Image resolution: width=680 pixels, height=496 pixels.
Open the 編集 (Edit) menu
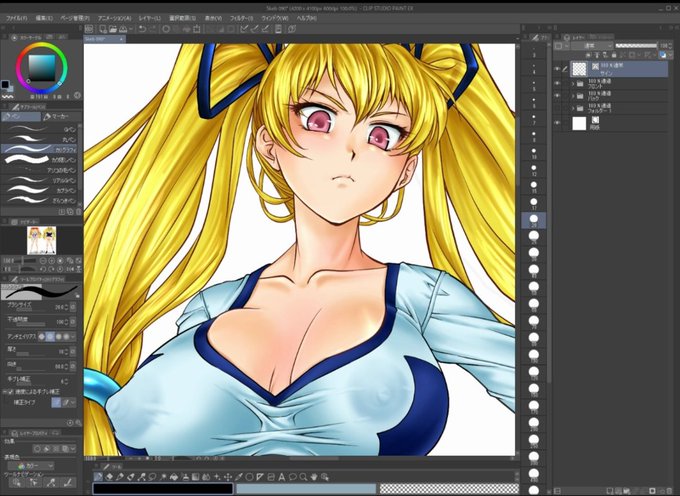tap(44, 18)
